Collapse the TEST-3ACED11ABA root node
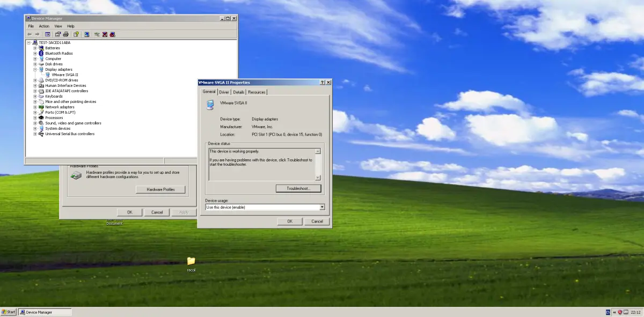 [x=29, y=42]
